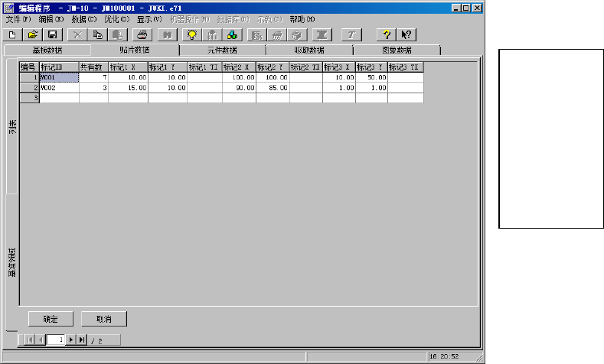604x364 pixels.
Task: Click the 90.00 cell in row 2
Action: tap(239, 88)
